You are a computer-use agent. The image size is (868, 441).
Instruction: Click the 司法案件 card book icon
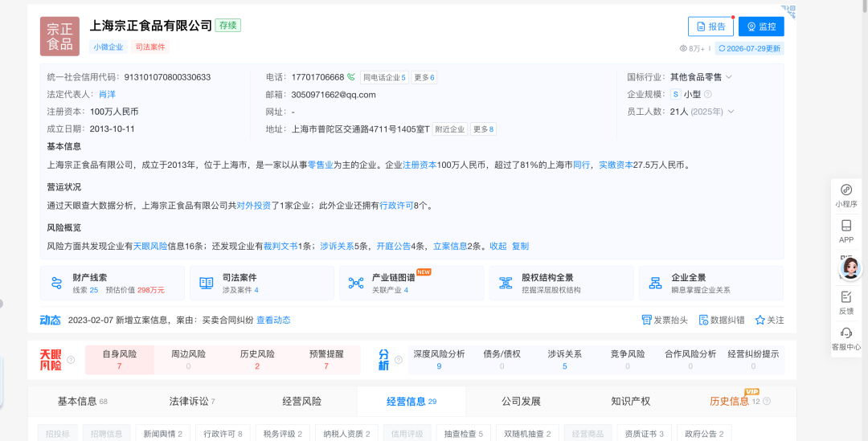point(207,284)
